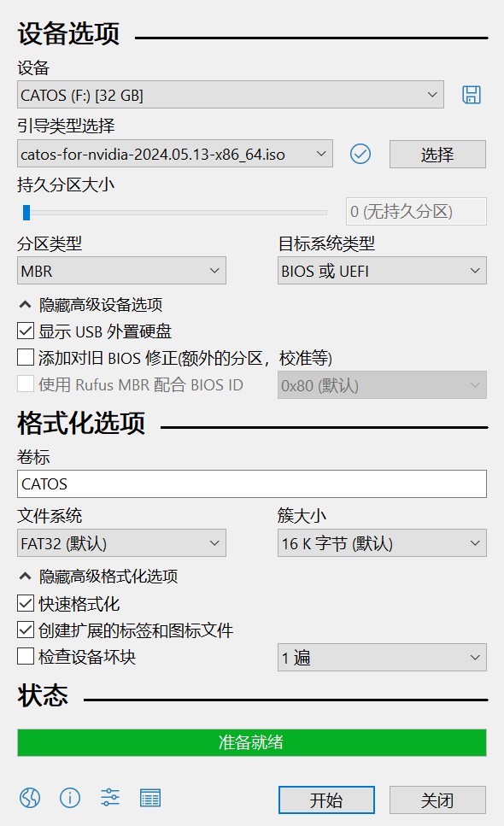Open the MBR partition type dropdown
504x826 pixels.
tap(121, 271)
